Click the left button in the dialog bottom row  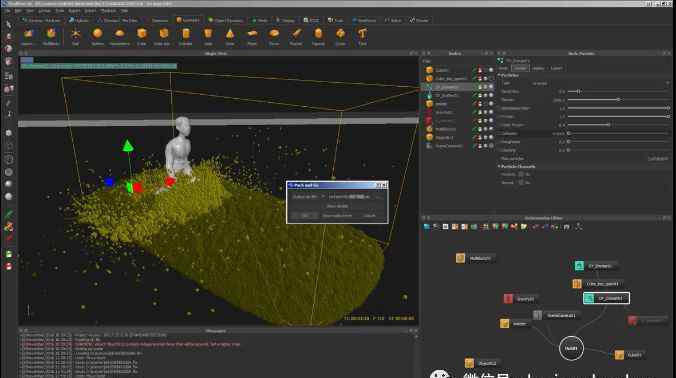click(305, 215)
